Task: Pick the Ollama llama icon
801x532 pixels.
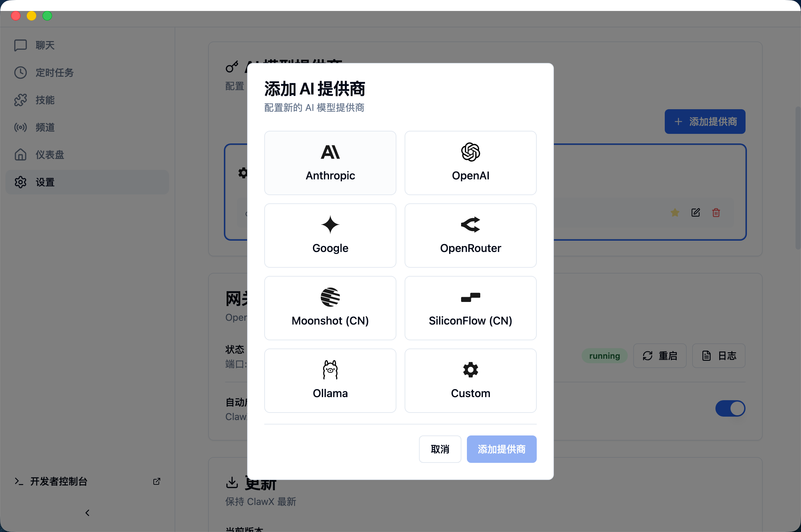Action: pyautogui.click(x=330, y=370)
